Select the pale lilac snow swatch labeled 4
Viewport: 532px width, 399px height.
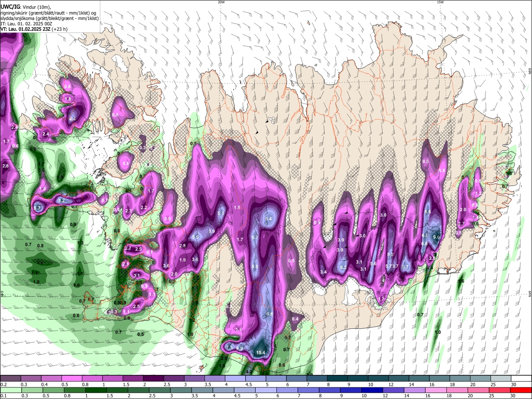(234, 378)
